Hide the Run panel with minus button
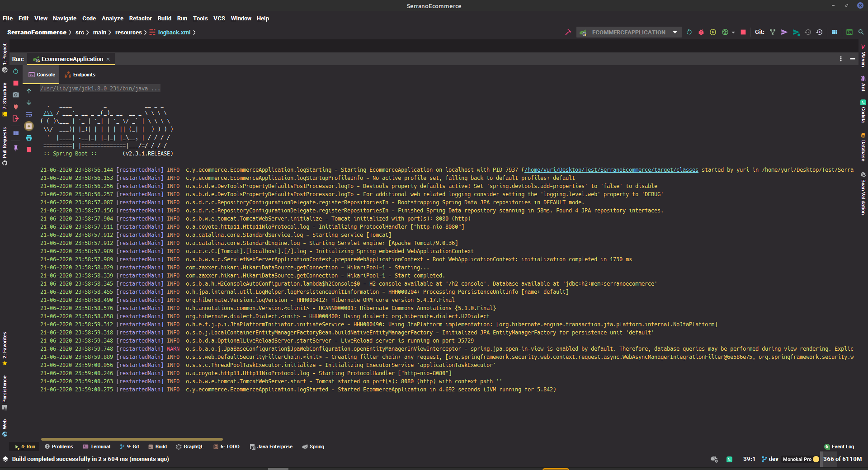This screenshot has height=470, width=868. (x=853, y=59)
